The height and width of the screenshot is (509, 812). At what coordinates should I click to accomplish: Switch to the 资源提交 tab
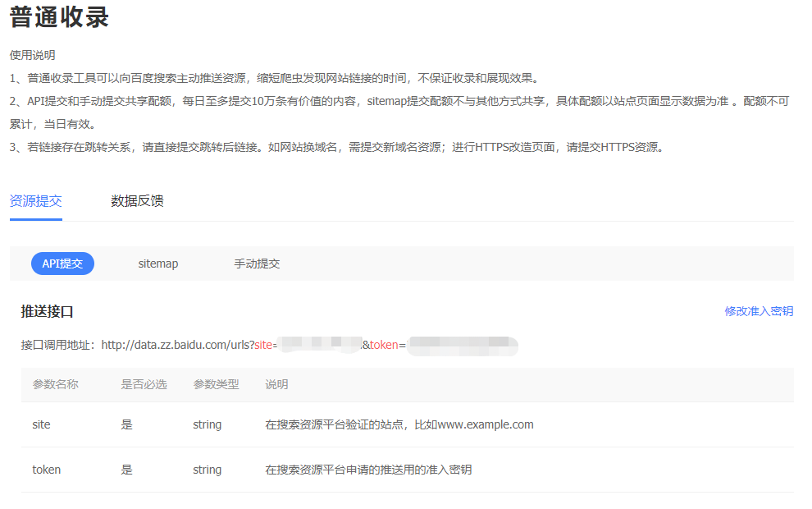[x=35, y=201]
